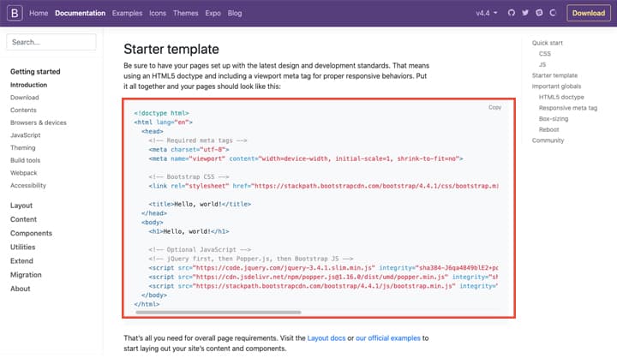Select Documentation in top navigation

pos(80,13)
